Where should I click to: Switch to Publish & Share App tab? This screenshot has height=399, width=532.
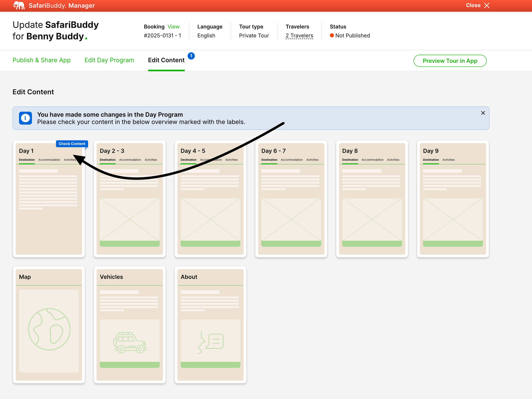[41, 60]
